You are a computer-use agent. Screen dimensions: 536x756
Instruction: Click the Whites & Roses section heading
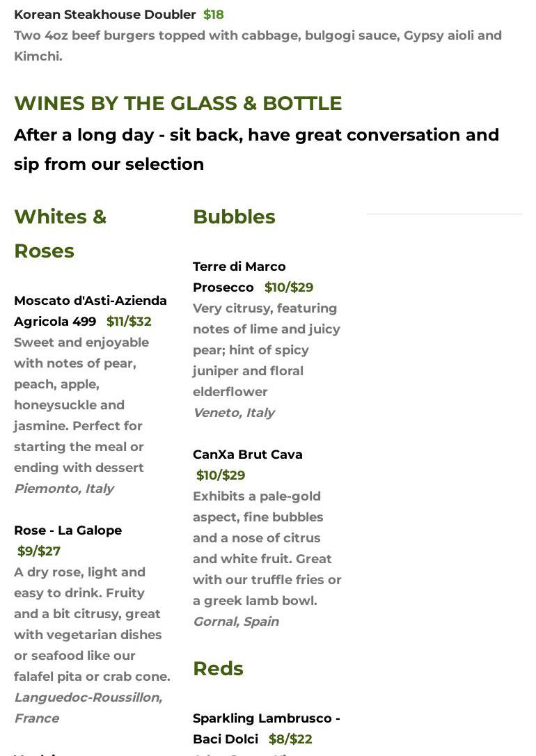[x=60, y=233]
